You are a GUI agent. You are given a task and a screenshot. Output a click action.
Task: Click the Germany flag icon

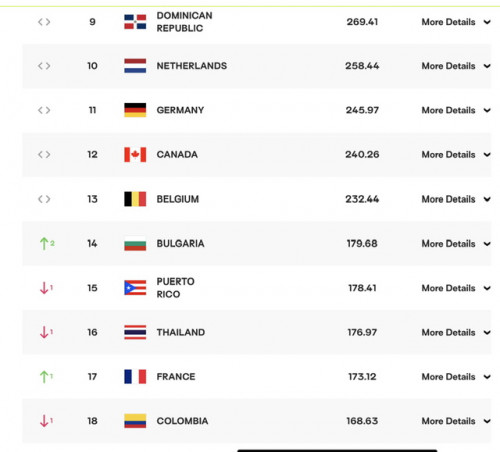tap(135, 110)
